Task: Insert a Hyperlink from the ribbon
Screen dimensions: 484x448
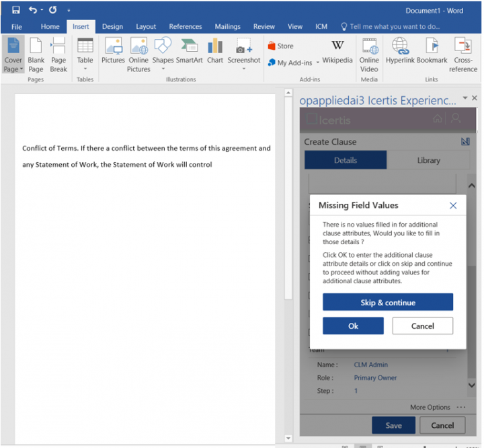Action: point(400,51)
